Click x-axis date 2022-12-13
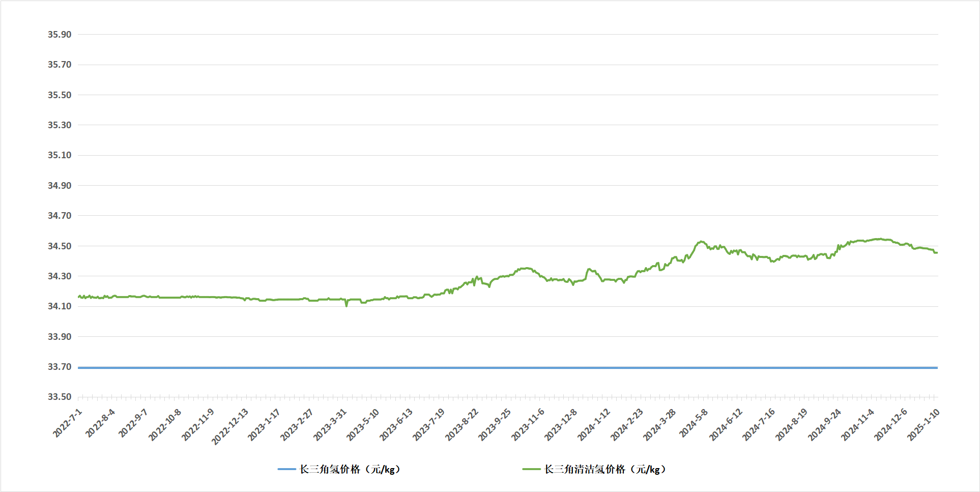The height and width of the screenshot is (492, 980). point(230,426)
